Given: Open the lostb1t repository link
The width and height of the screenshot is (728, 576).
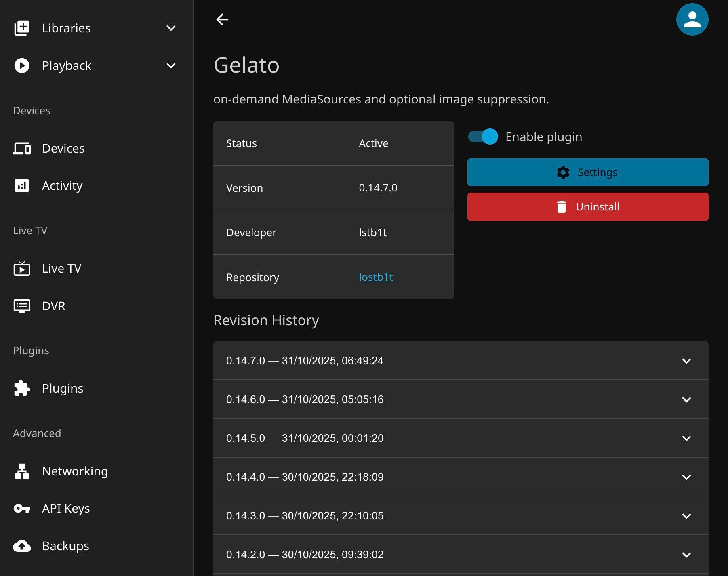Looking at the screenshot, I should click(376, 277).
